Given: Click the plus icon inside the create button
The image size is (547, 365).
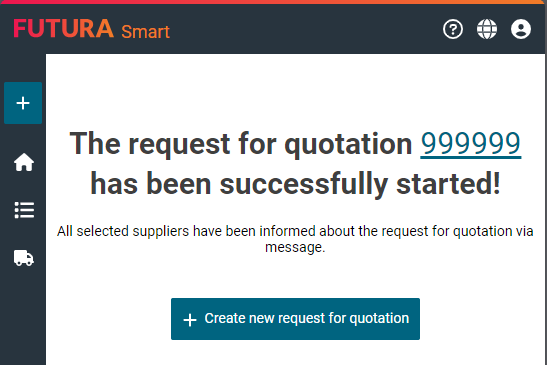Looking at the screenshot, I should [190, 320].
